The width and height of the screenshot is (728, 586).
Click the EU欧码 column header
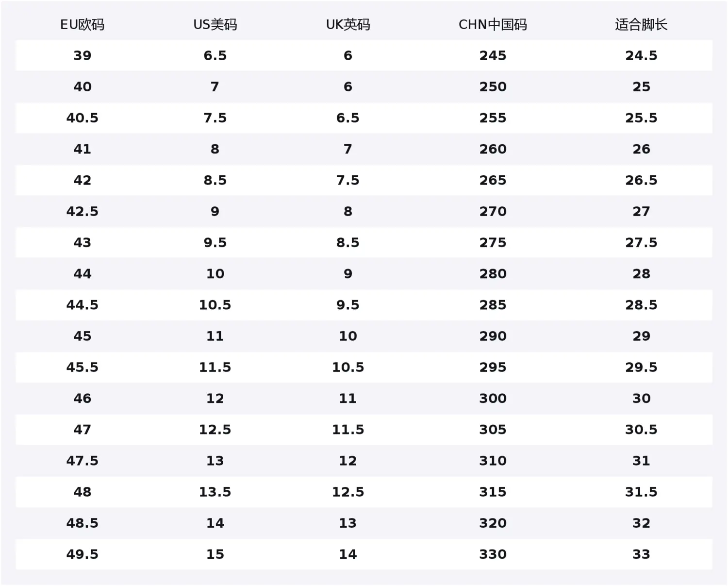pos(82,25)
